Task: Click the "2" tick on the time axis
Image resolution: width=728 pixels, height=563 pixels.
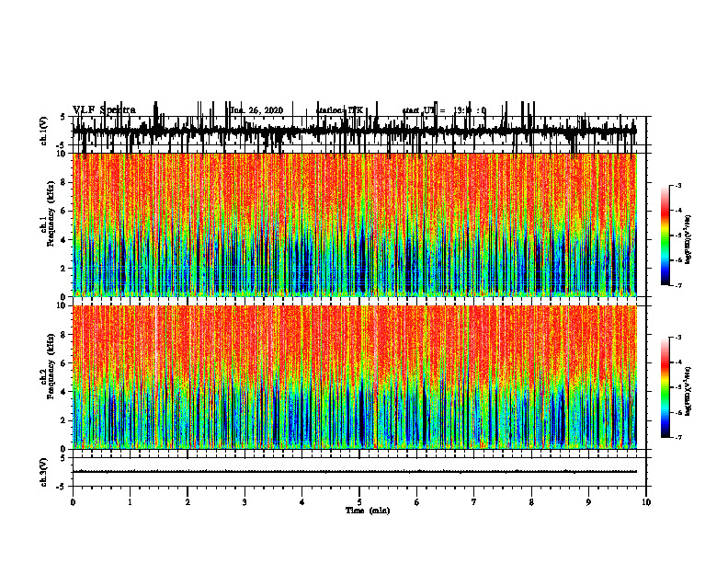Action: [x=188, y=502]
